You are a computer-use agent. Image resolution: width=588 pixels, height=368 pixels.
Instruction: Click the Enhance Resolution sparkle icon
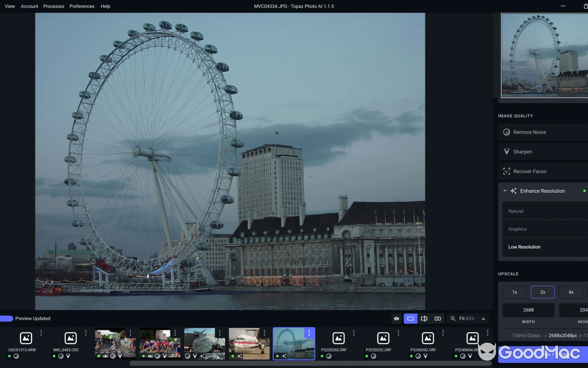tap(514, 191)
